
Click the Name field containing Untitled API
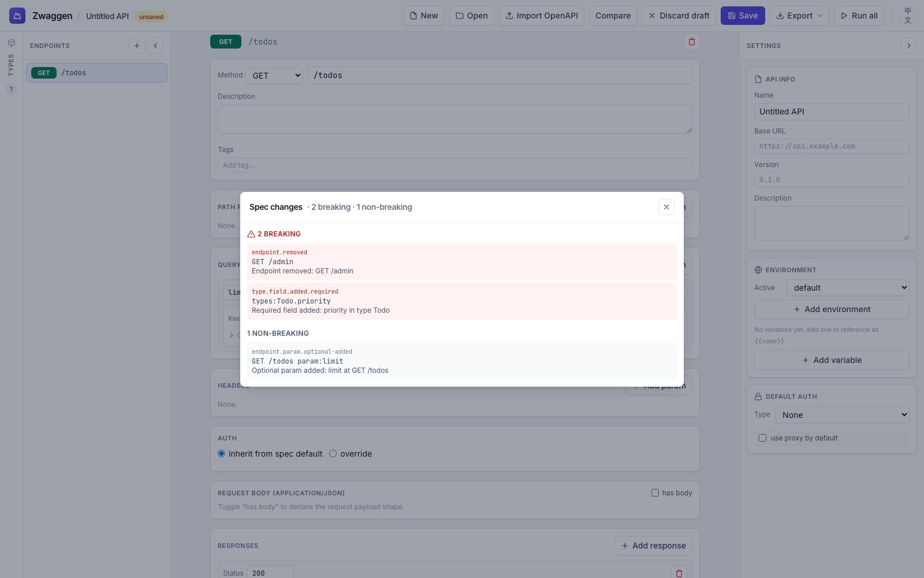point(831,111)
